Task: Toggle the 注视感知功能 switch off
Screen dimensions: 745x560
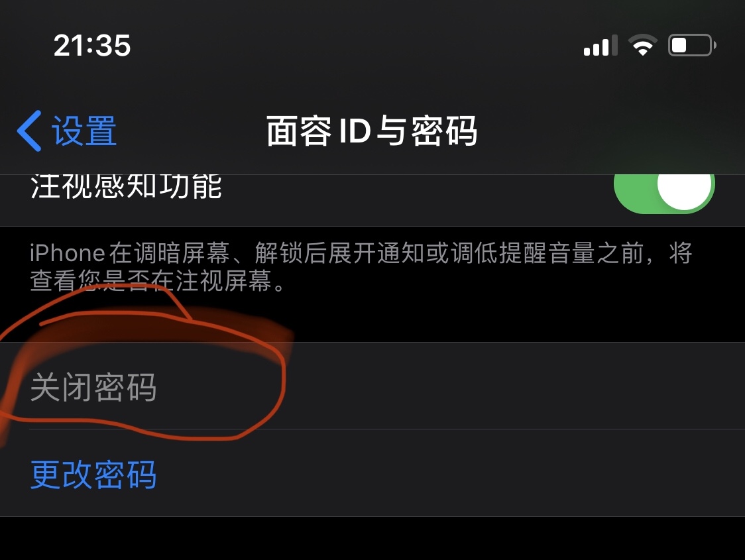Action: coord(664,189)
